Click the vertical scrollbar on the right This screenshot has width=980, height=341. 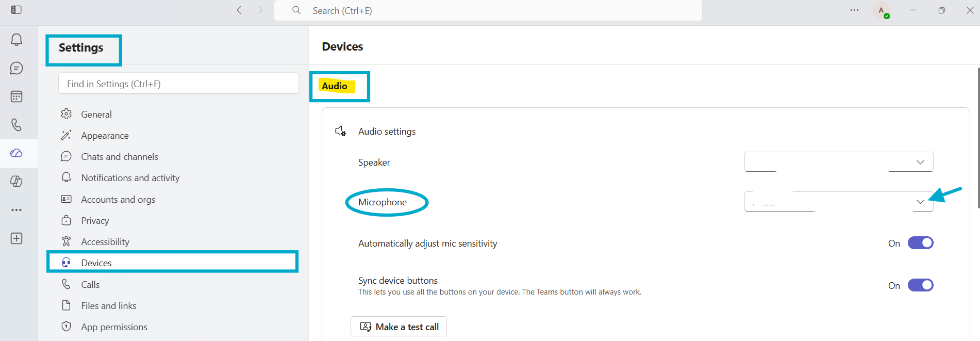point(978,138)
